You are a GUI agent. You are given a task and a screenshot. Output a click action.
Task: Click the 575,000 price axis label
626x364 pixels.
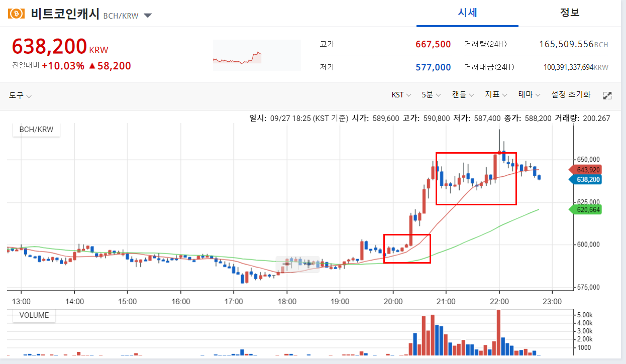point(588,287)
